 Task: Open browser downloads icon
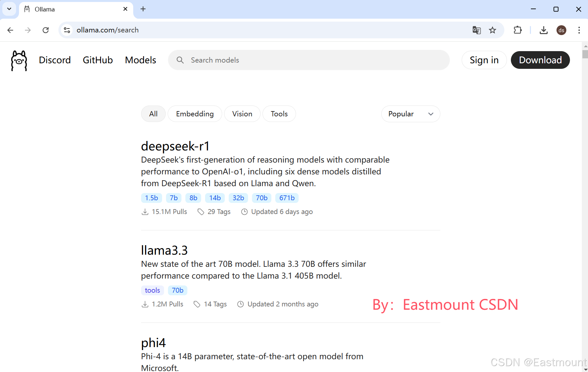pos(543,30)
